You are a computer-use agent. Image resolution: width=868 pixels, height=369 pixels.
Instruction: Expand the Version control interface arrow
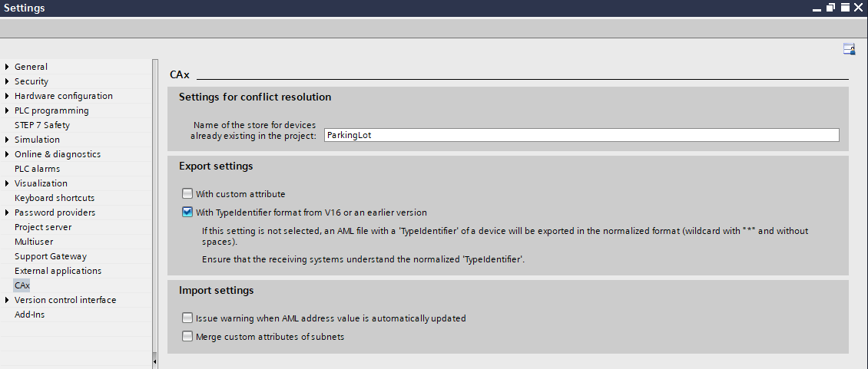7,300
